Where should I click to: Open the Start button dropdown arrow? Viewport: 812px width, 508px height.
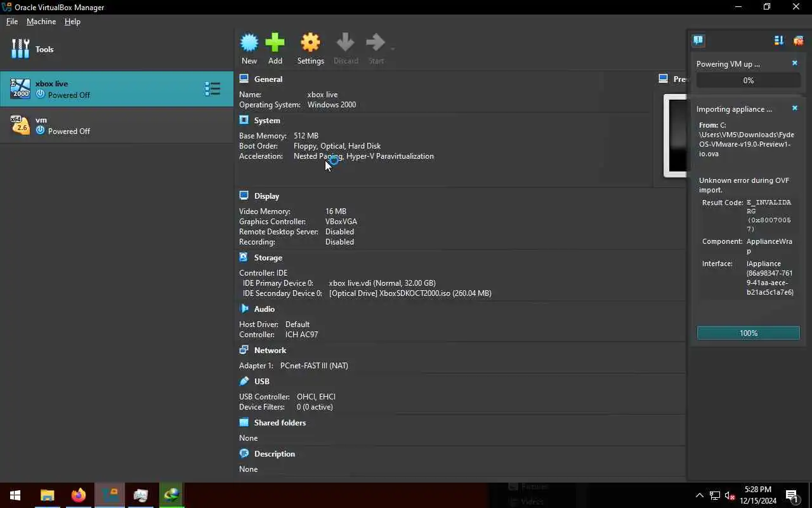pyautogui.click(x=393, y=50)
